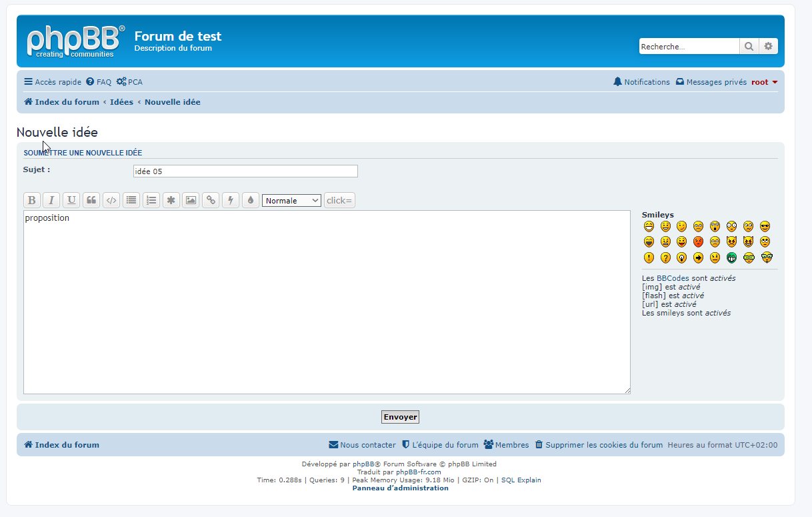Image resolution: width=812 pixels, height=517 pixels.
Task: Insert an unordered bullet list
Action: tap(131, 200)
